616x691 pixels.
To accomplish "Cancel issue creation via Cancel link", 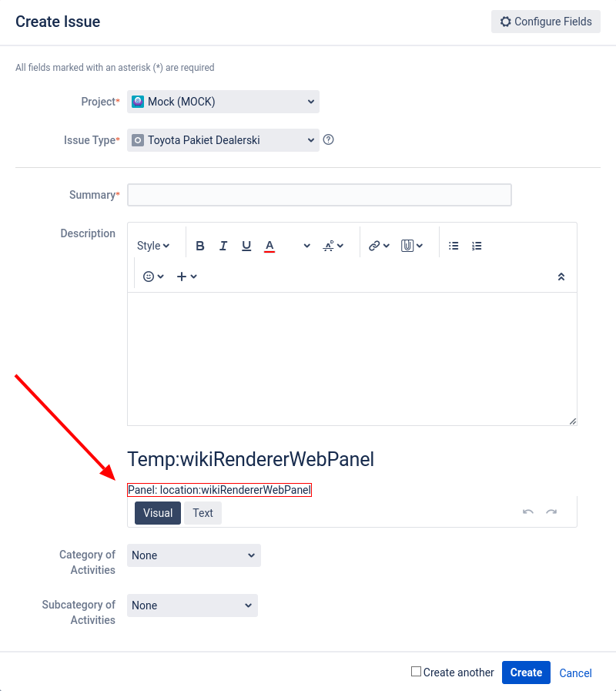I will pos(575,673).
